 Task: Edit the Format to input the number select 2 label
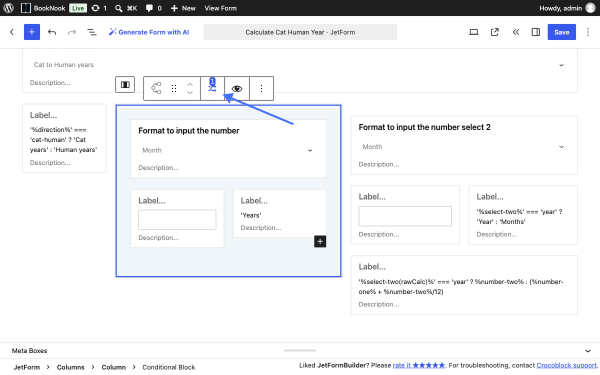[x=424, y=127]
